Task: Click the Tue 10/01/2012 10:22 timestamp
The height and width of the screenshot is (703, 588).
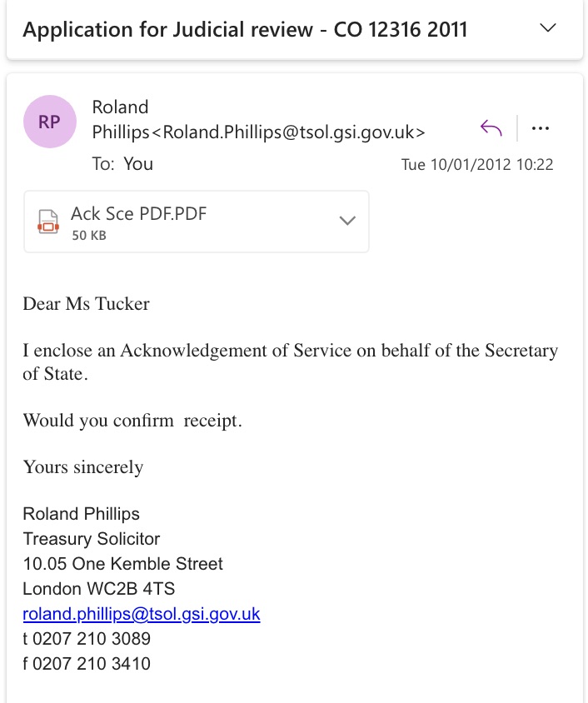Action: [477, 165]
